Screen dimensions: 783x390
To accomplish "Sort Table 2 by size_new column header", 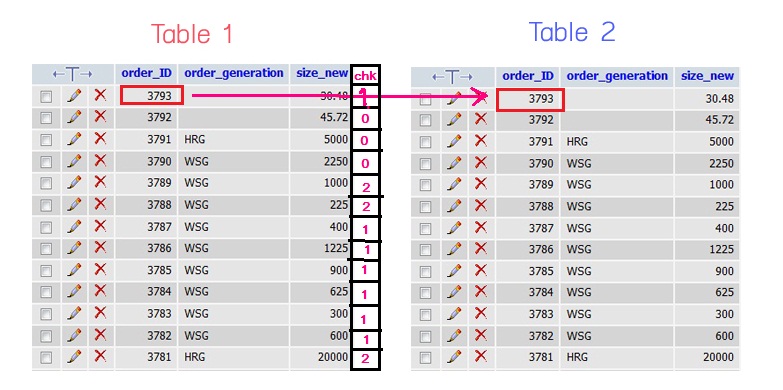I will tap(708, 76).
